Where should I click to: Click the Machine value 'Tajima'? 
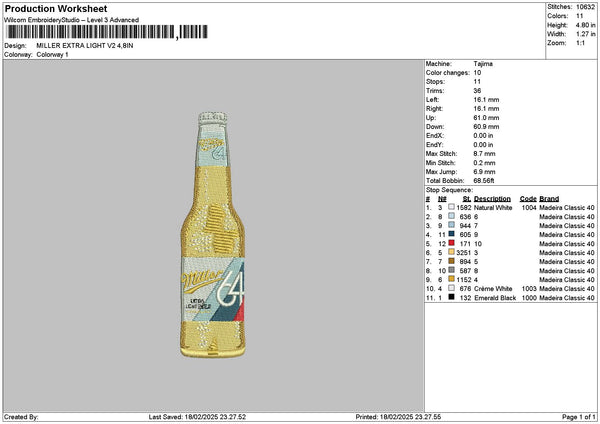[483, 64]
